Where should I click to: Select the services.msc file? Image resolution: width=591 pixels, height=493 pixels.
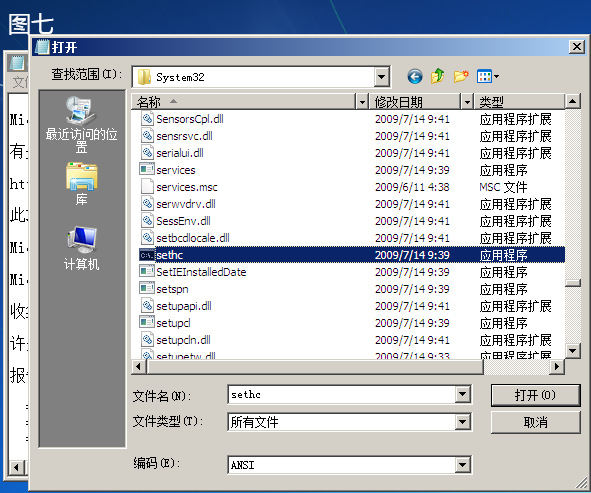click(352, 187)
